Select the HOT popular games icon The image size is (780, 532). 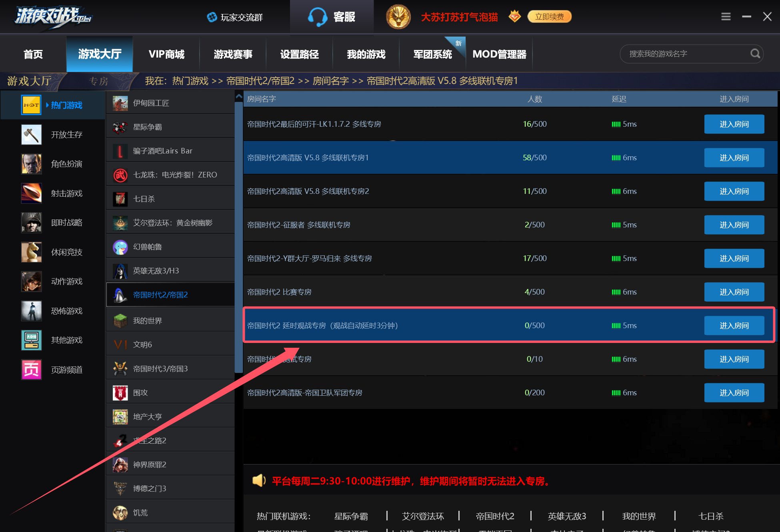tap(31, 105)
